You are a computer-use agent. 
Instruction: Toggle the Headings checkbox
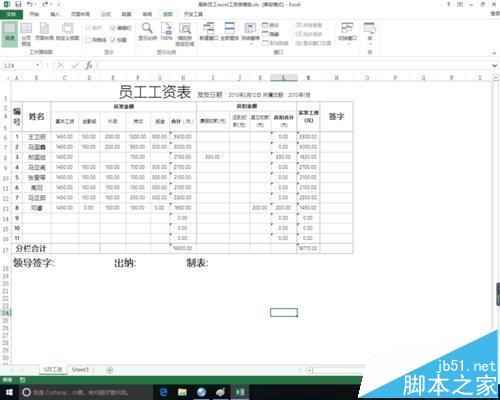(x=118, y=40)
